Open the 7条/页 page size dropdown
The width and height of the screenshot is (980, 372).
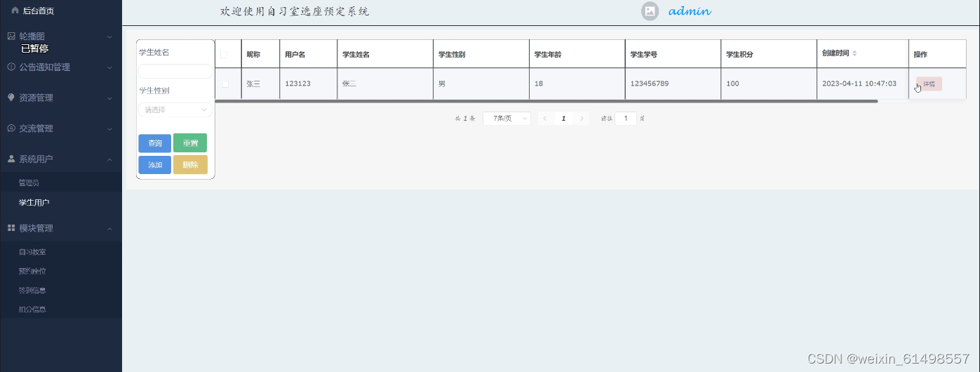(506, 119)
